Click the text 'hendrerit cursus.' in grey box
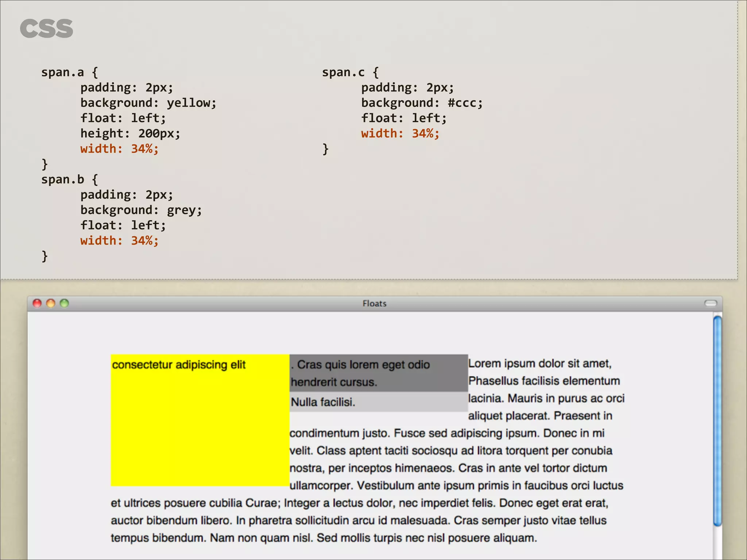Viewport: 747px width, 560px height. click(x=334, y=382)
